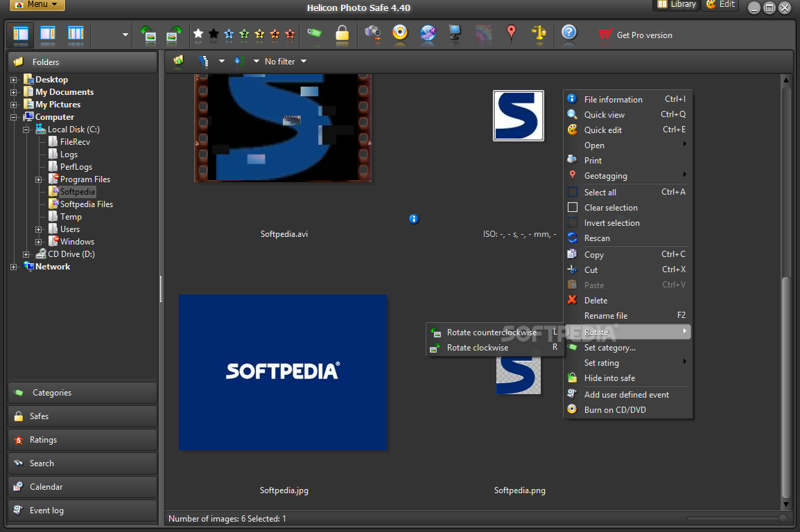The width and height of the screenshot is (800, 532).
Task: Expand the Windows folder node
Action: tap(39, 242)
